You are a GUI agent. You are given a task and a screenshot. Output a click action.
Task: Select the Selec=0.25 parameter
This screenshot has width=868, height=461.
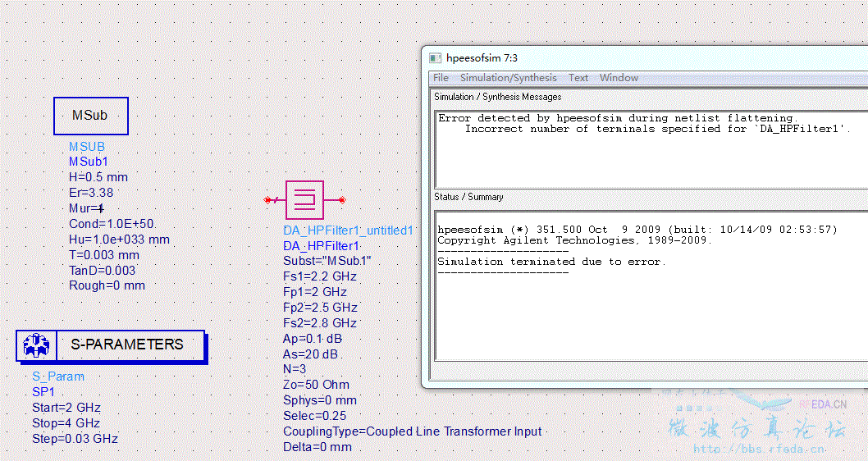[x=314, y=416]
